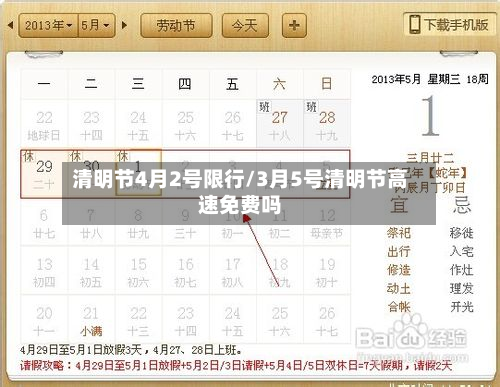Select May 12 母亲节 cell
The image size is (500, 387).
click(327, 223)
